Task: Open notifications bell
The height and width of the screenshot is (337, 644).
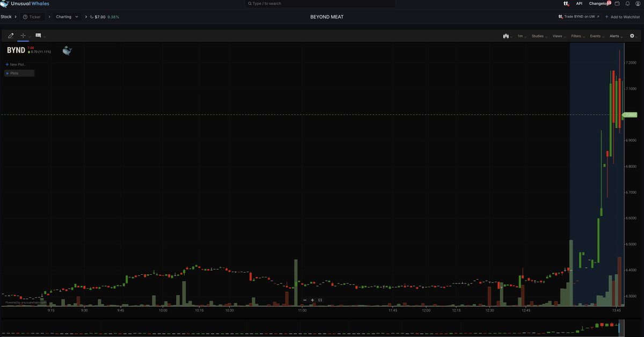Action: point(627,4)
